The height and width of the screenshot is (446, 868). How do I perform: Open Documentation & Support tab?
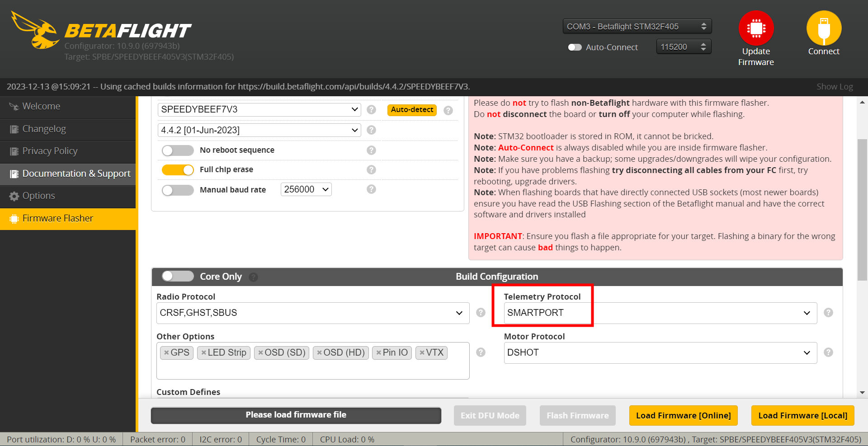tap(68, 174)
